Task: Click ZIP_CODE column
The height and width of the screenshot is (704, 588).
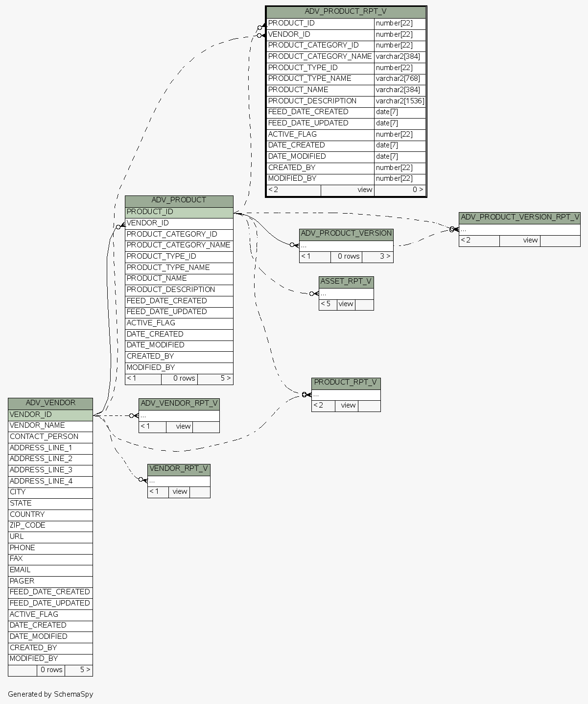Action: point(50,526)
